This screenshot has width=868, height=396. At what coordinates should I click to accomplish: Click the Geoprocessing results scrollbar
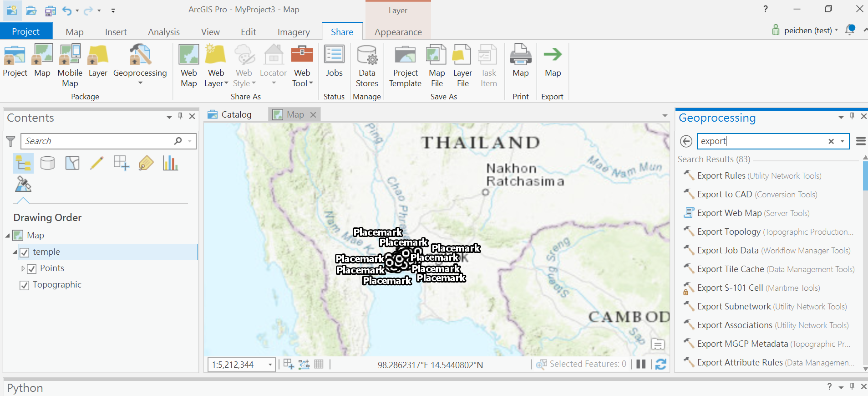(865, 175)
